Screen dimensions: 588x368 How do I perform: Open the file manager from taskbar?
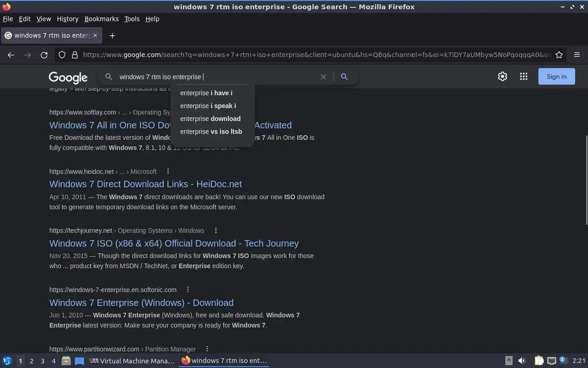66,361
